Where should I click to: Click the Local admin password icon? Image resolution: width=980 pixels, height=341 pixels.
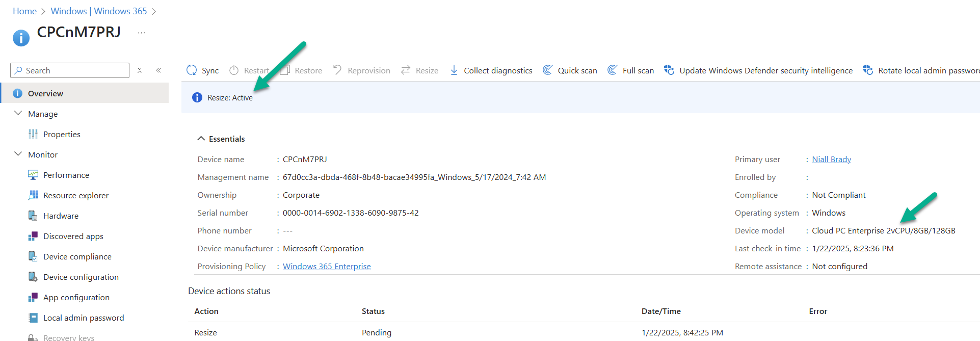click(33, 318)
